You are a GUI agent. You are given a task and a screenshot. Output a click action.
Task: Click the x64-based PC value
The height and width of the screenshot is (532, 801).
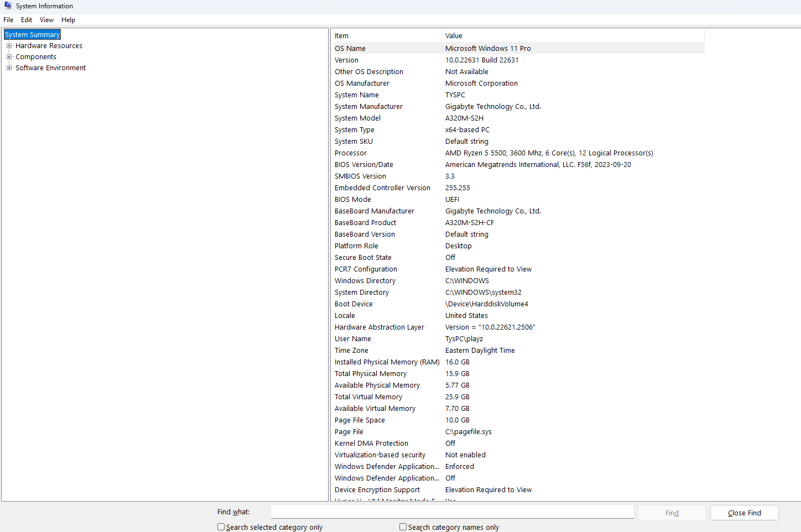467,130
